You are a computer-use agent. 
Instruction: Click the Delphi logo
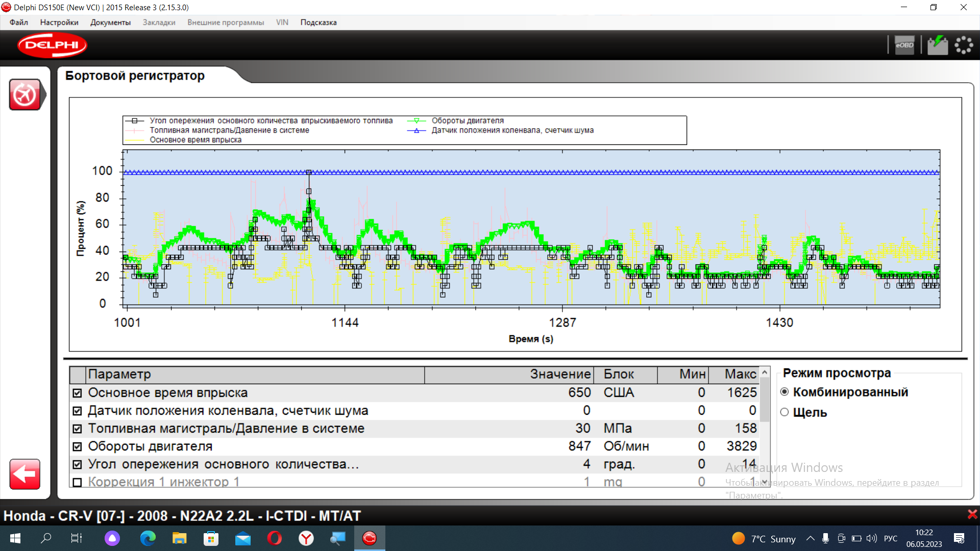52,45
